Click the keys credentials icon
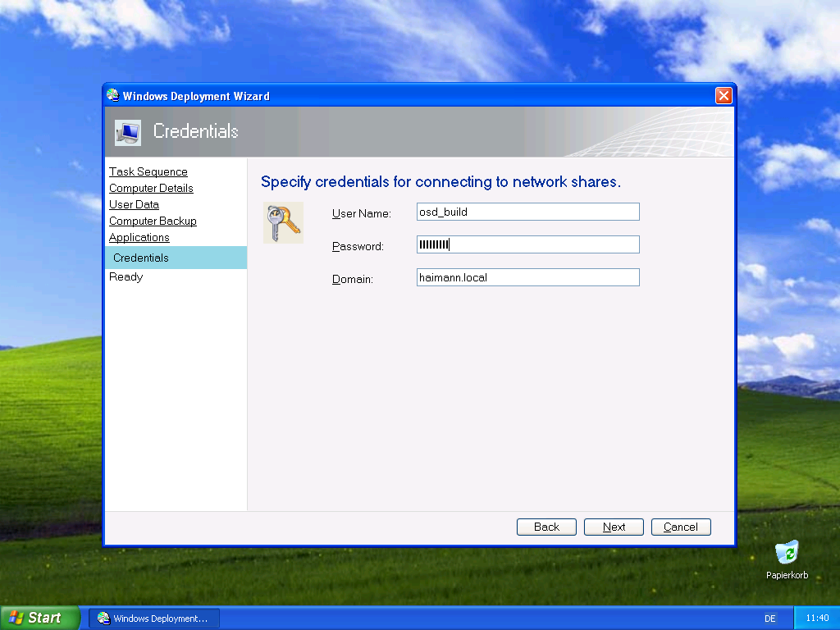Screen dimensions: 840x630 pos(283,223)
